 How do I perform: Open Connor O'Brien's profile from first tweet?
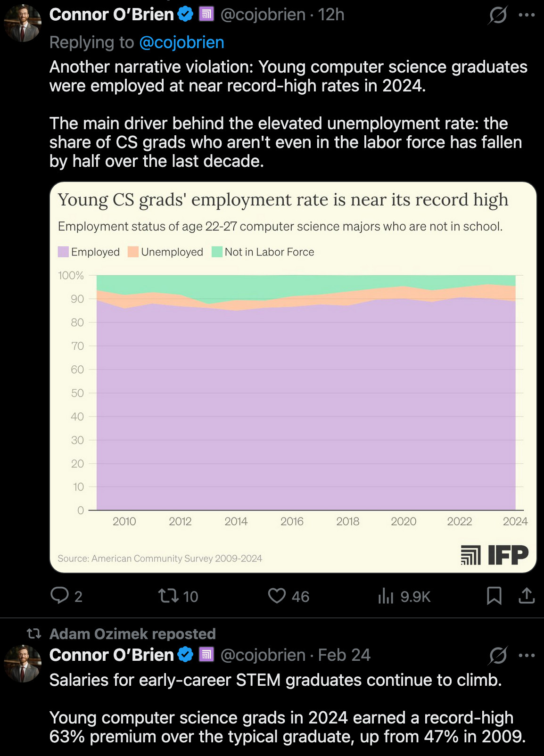click(112, 15)
